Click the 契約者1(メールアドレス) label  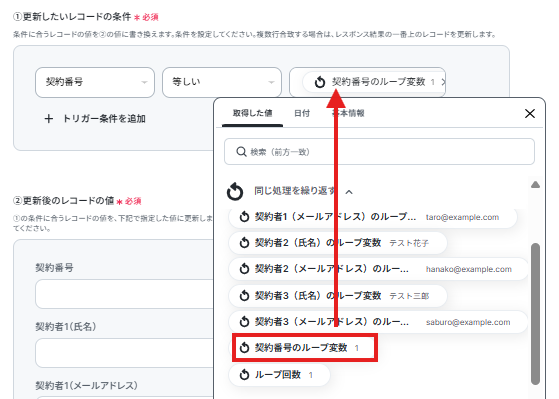point(87,385)
